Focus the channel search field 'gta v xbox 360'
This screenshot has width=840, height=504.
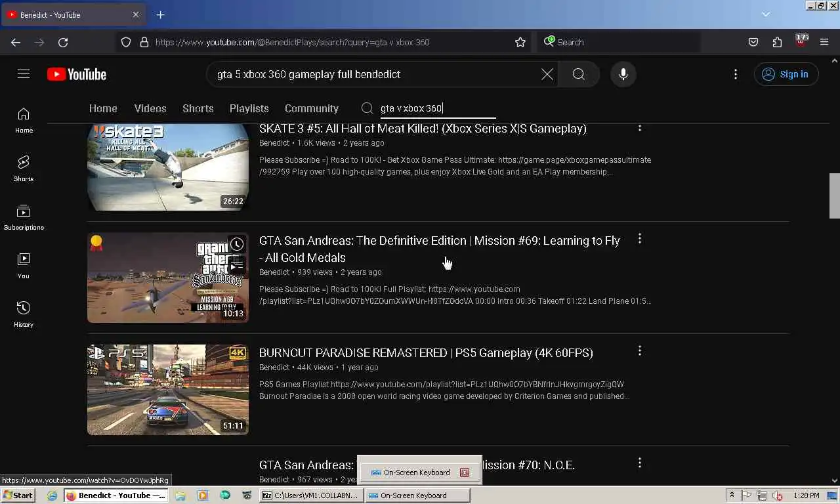438,108
